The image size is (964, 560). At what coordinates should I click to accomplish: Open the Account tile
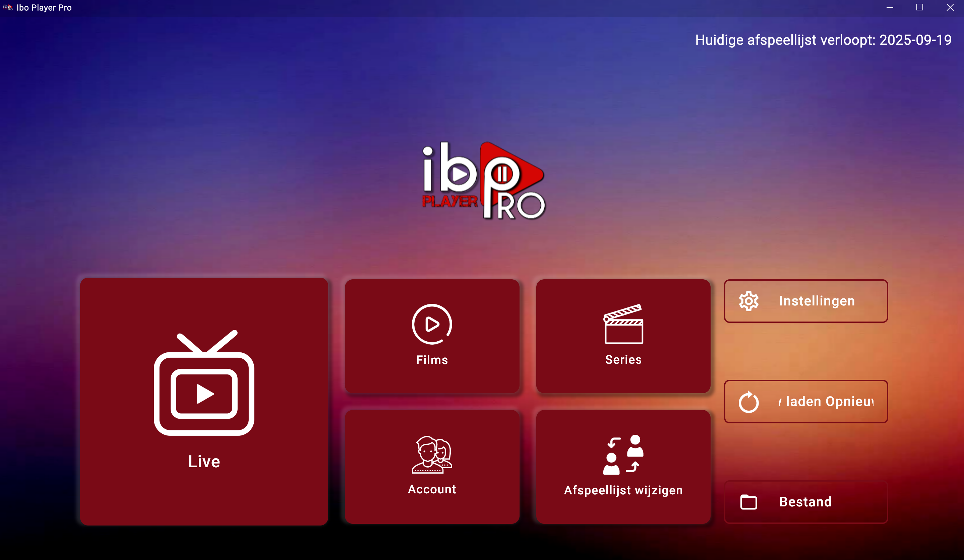coord(432,467)
